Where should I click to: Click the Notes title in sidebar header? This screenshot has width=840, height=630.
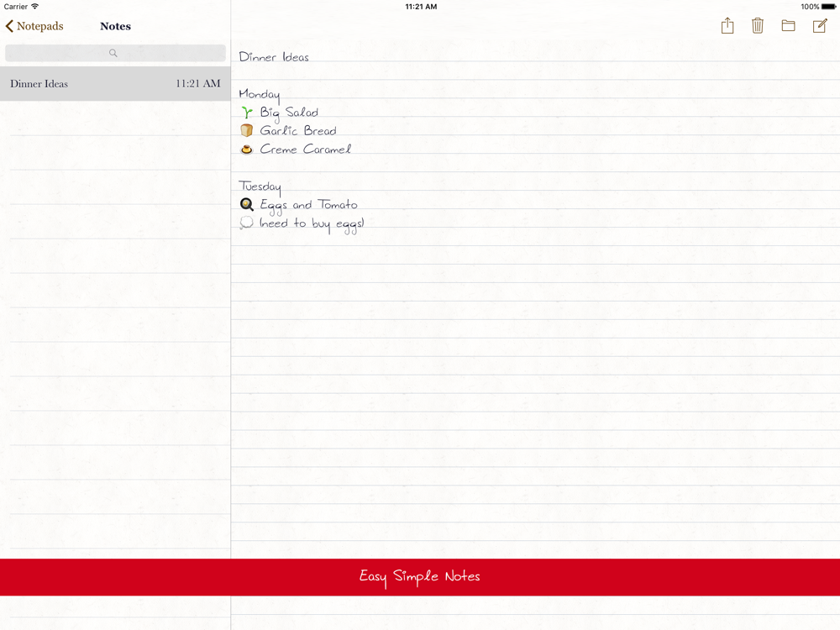(115, 26)
